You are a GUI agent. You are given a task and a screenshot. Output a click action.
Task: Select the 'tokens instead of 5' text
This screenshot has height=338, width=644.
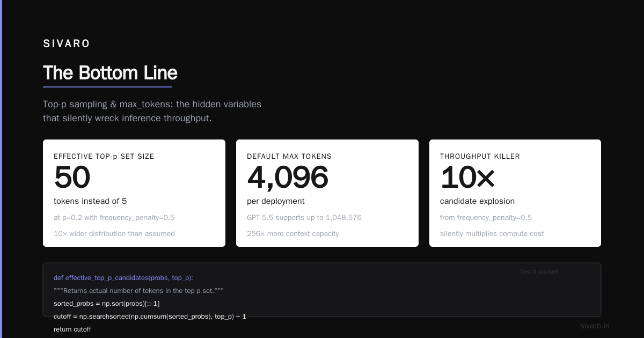(90, 201)
